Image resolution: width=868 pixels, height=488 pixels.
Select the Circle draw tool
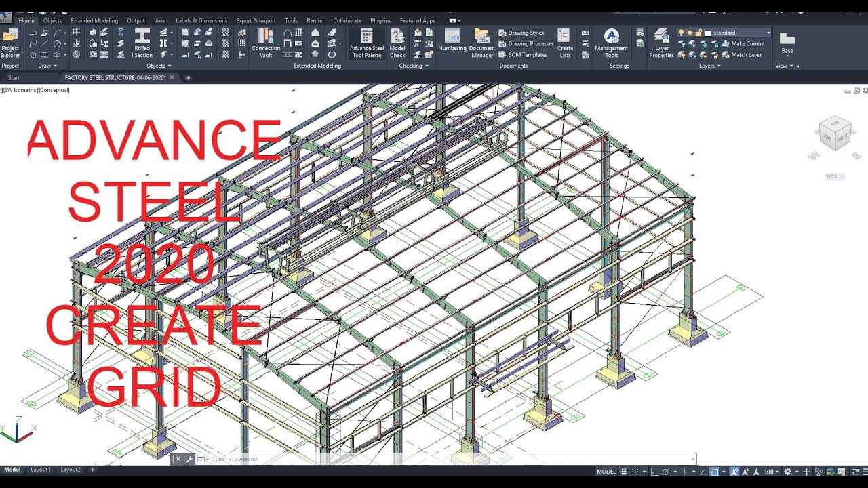(57, 43)
